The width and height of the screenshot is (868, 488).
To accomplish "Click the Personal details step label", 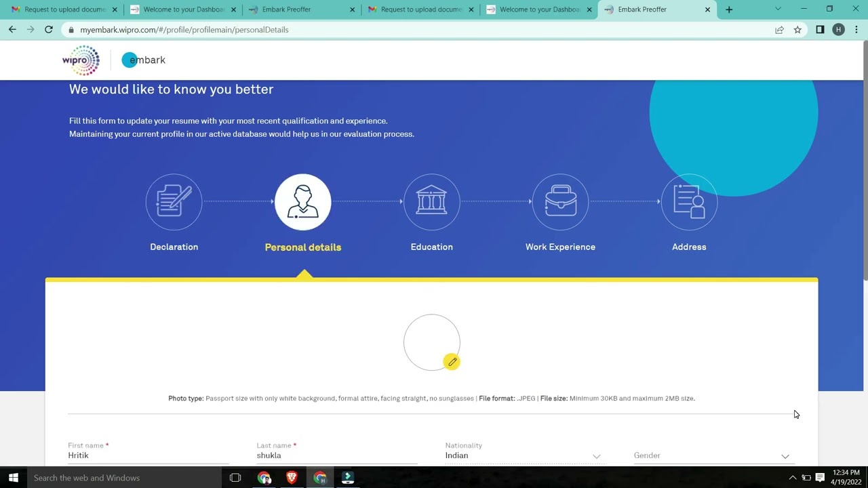I will click(303, 247).
